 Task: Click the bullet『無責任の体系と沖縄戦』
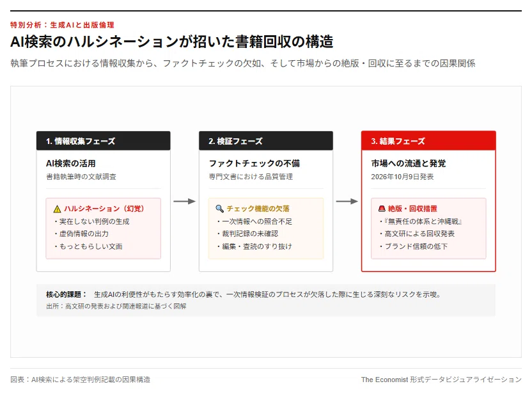(421, 221)
